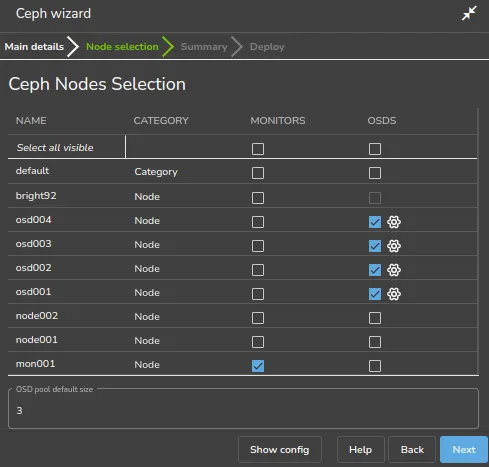Open OSD settings gear for osd001
489x467 pixels.
(x=394, y=294)
